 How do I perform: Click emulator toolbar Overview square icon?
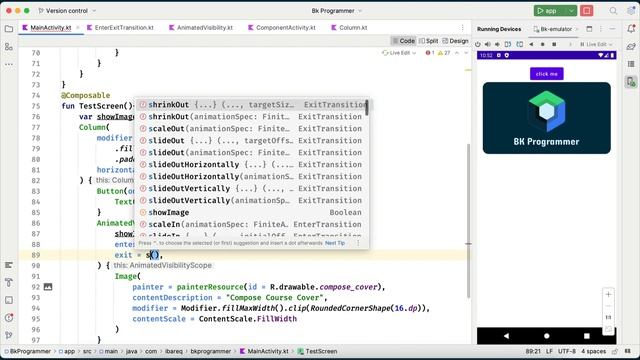[x=554, y=44]
